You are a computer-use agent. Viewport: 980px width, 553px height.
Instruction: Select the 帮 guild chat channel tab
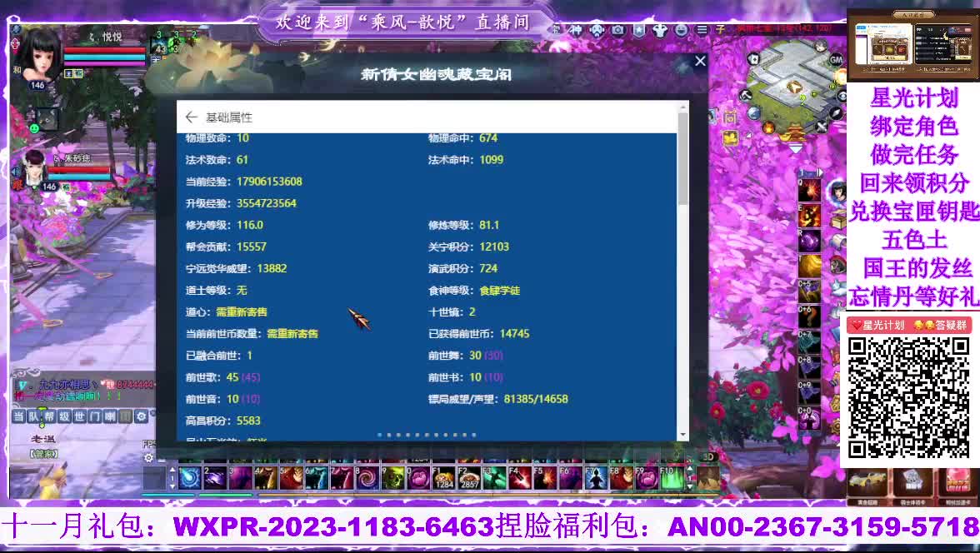click(49, 416)
